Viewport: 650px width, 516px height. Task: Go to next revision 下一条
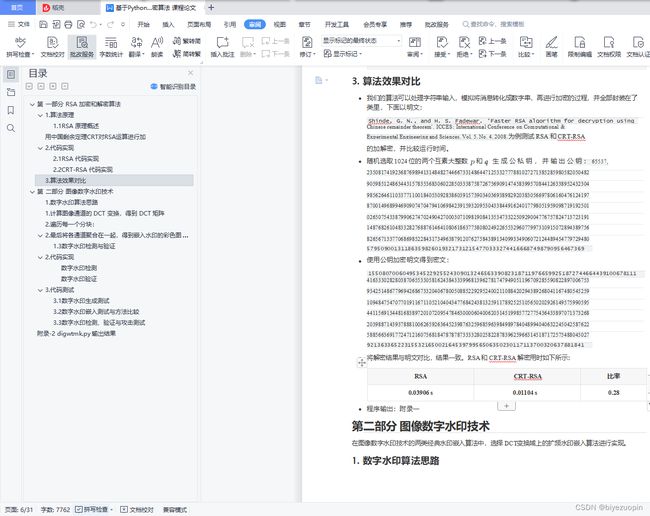click(492, 54)
